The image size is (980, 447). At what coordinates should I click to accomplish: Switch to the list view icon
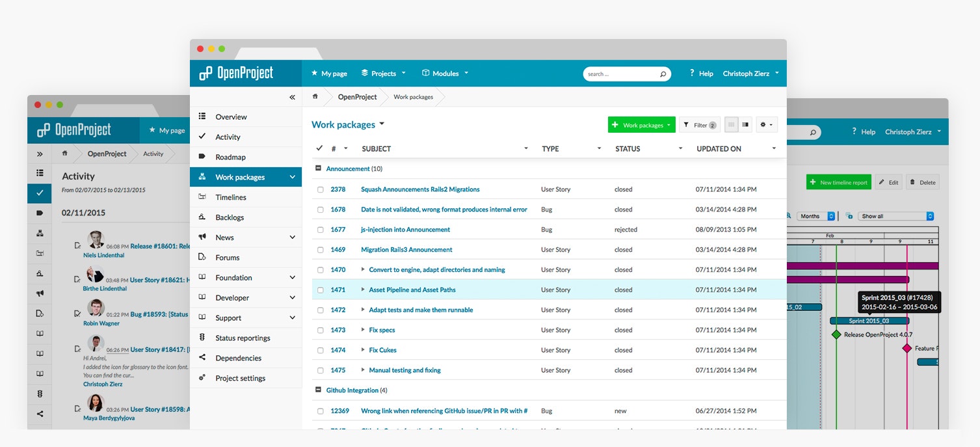[732, 125]
